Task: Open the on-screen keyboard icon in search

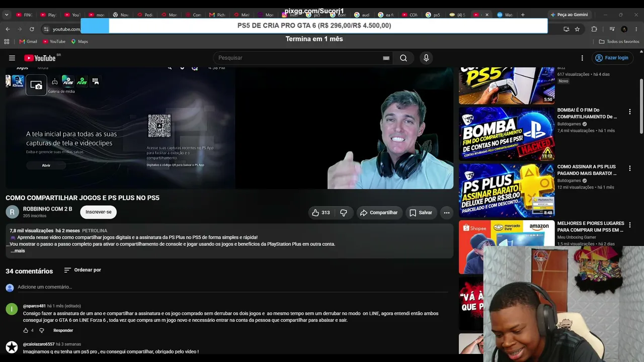Action: tap(386, 58)
